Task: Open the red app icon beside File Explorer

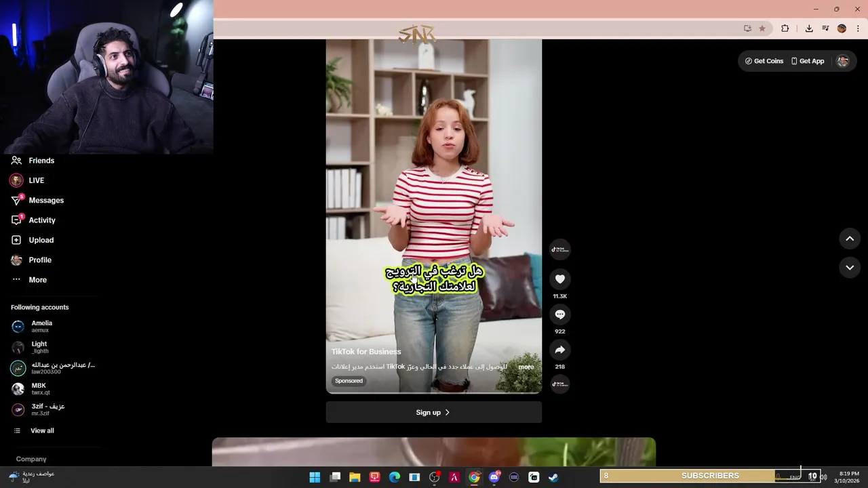Action: [x=375, y=477]
